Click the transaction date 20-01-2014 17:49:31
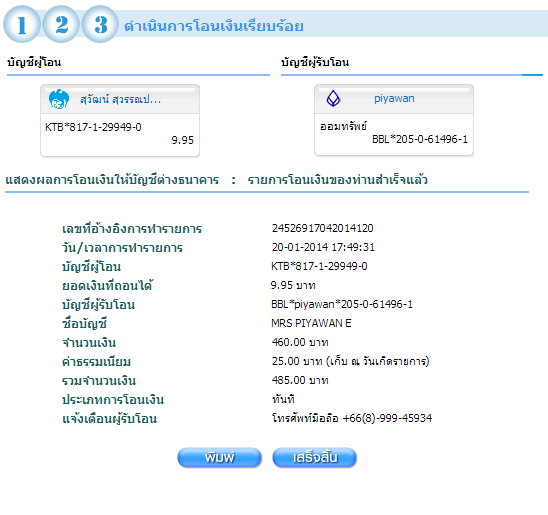548x515 pixels. 323,247
